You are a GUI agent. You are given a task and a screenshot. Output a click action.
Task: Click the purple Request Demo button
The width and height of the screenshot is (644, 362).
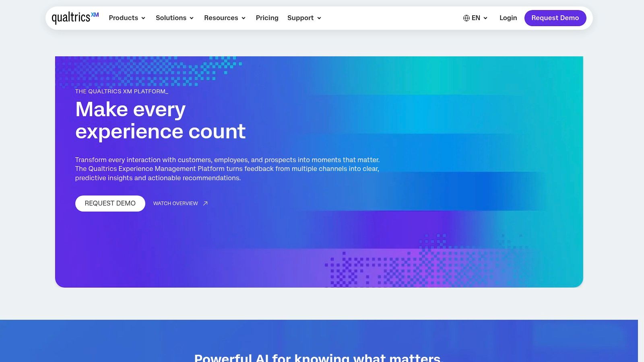tap(555, 18)
